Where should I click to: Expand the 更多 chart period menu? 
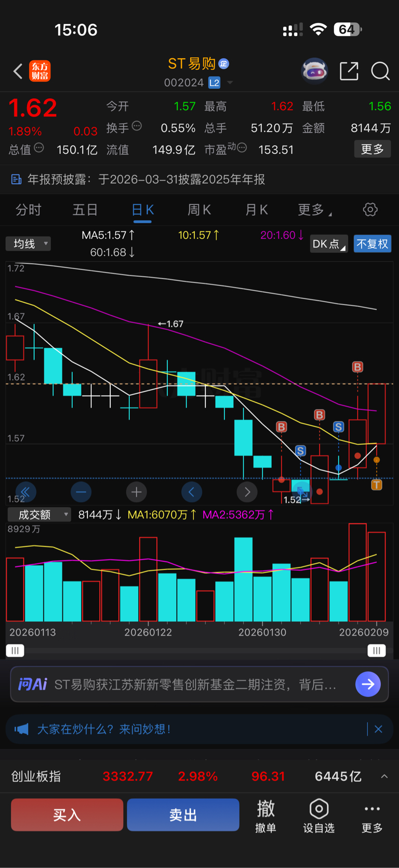[314, 210]
